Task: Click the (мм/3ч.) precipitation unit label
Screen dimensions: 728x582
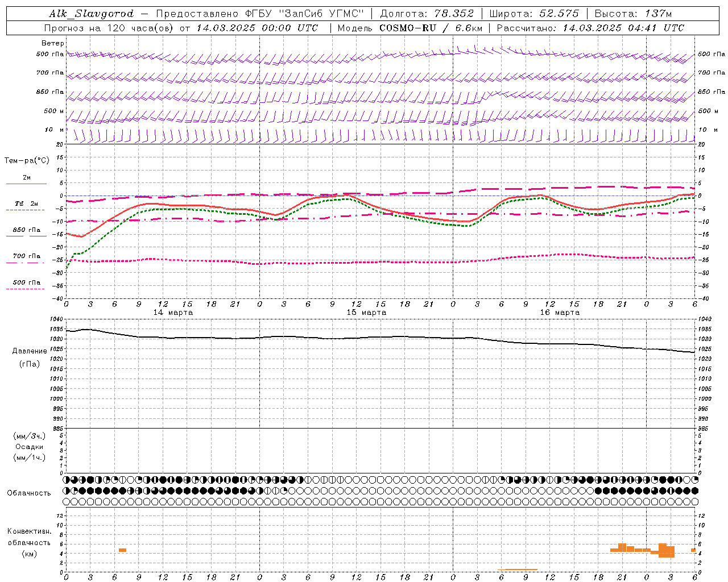Action: (29, 436)
